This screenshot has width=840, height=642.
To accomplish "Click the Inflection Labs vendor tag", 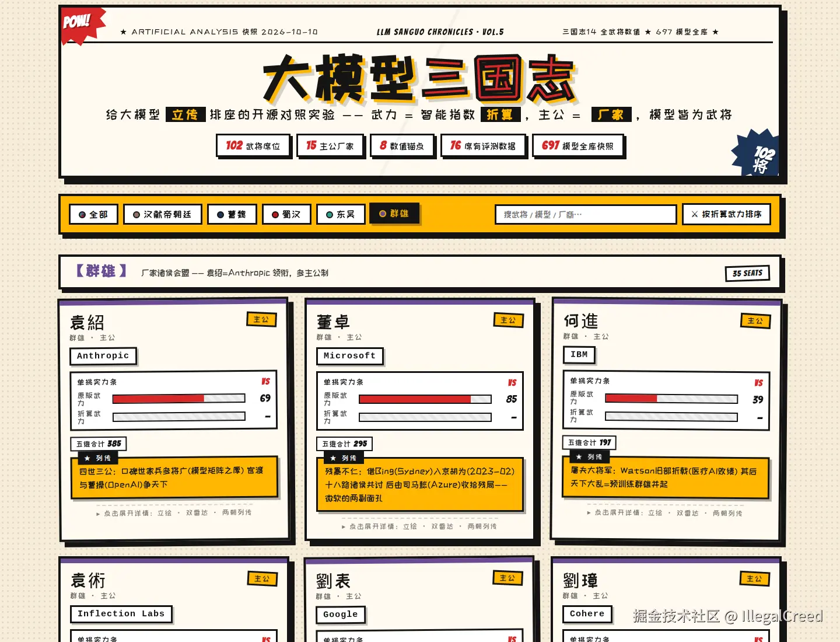I will click(121, 614).
